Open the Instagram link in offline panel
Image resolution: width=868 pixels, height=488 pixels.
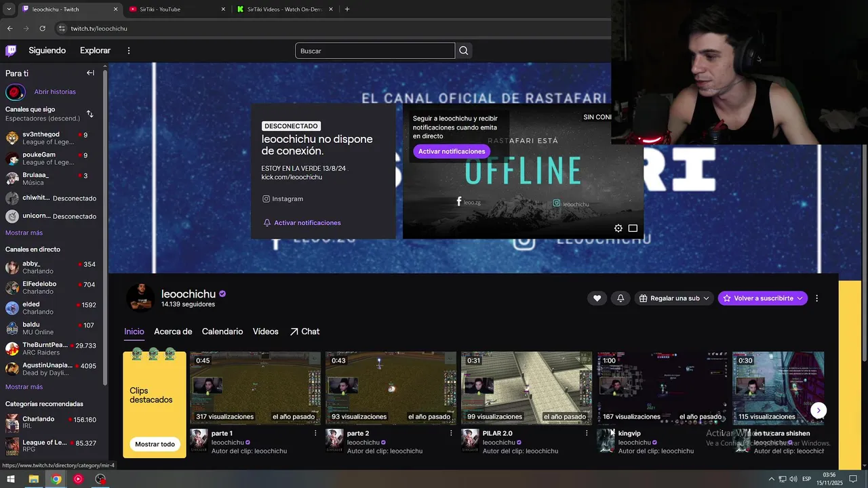point(283,199)
